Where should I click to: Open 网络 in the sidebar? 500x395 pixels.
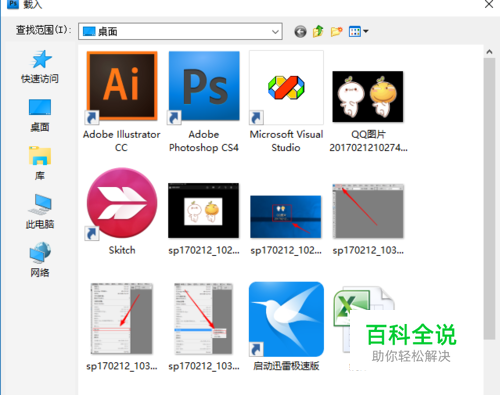pyautogui.click(x=40, y=260)
